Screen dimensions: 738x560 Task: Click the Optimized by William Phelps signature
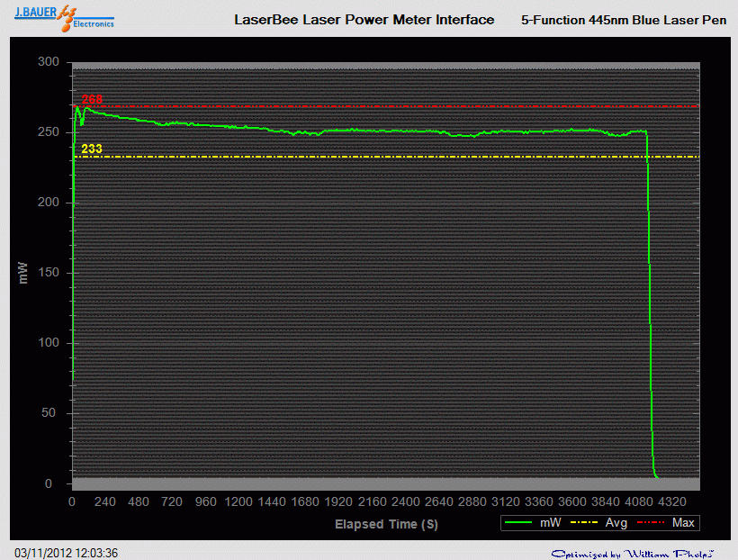pyautogui.click(x=633, y=551)
